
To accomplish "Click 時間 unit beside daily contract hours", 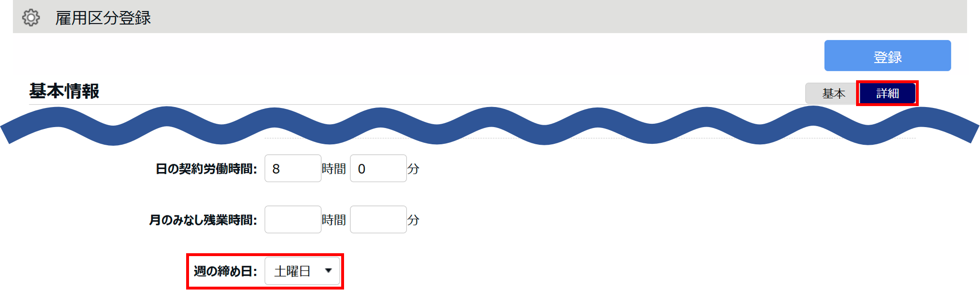I will coord(334,169).
